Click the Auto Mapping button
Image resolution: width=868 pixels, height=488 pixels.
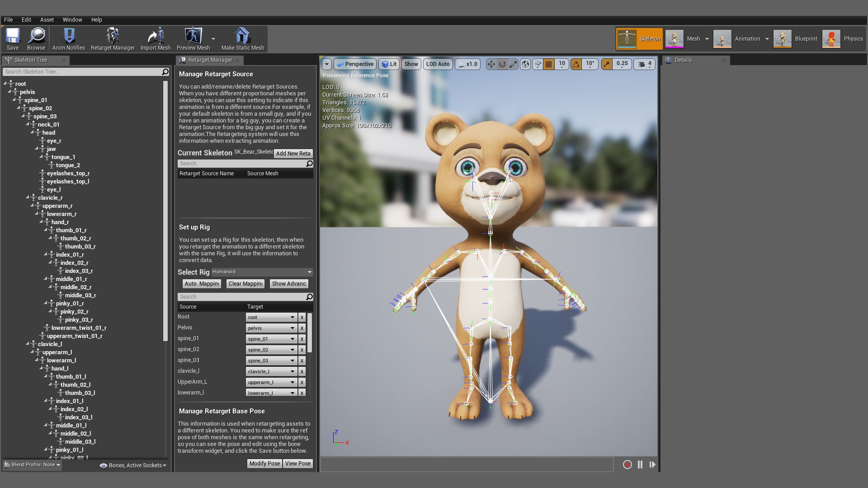(x=202, y=284)
